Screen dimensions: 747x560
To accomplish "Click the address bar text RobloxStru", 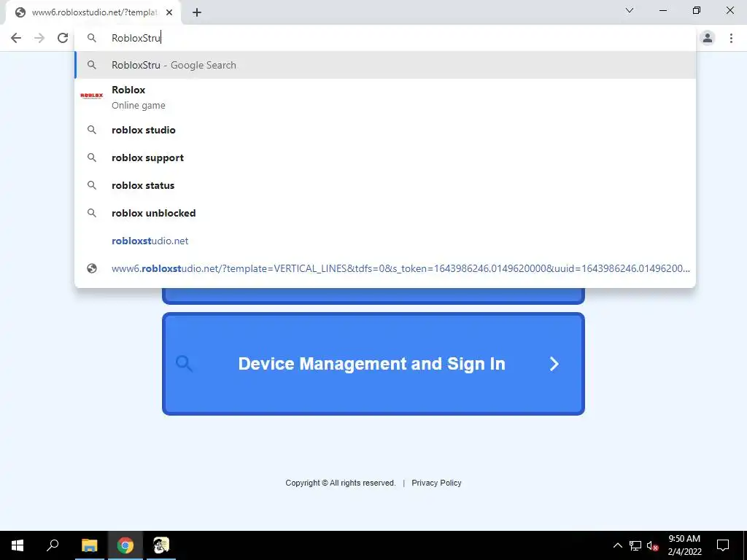I will coord(136,38).
